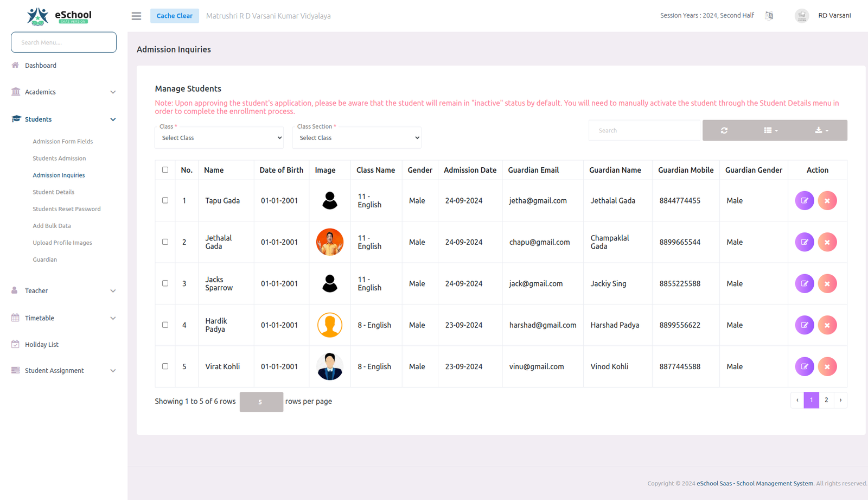
Task: Go to Holiday List menu item
Action: coord(42,345)
